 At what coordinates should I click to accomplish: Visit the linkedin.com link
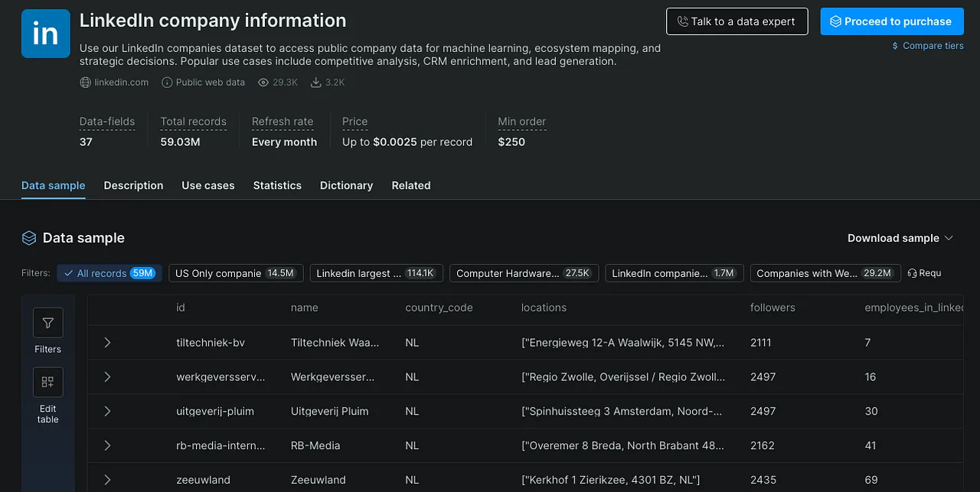[x=121, y=83]
